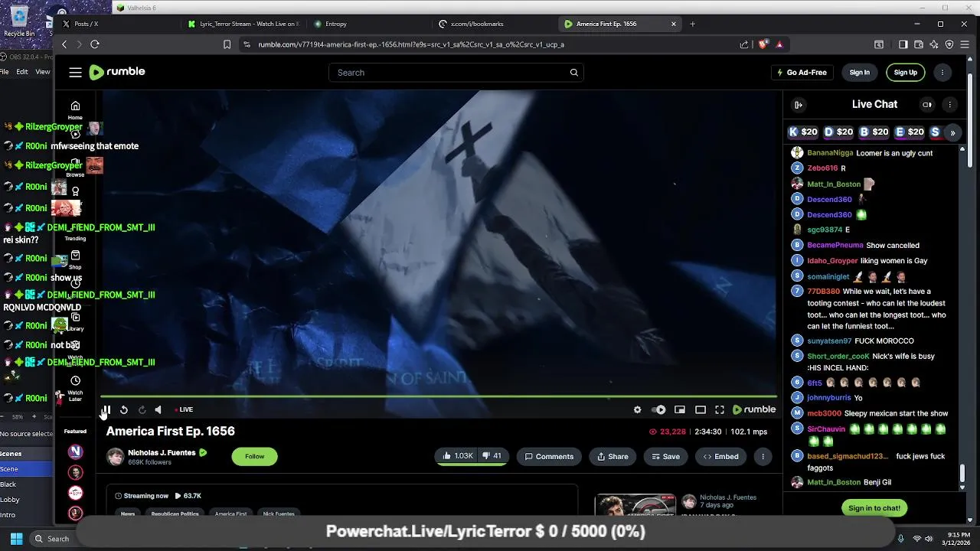Screen dimensions: 980x551
Task: Open Shop in Rumble sidebar
Action: pyautogui.click(x=75, y=259)
